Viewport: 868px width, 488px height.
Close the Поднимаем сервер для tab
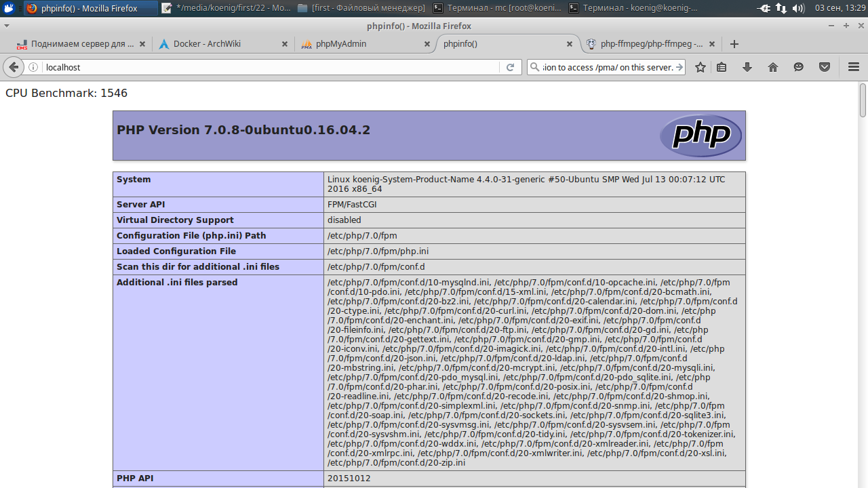[142, 44]
